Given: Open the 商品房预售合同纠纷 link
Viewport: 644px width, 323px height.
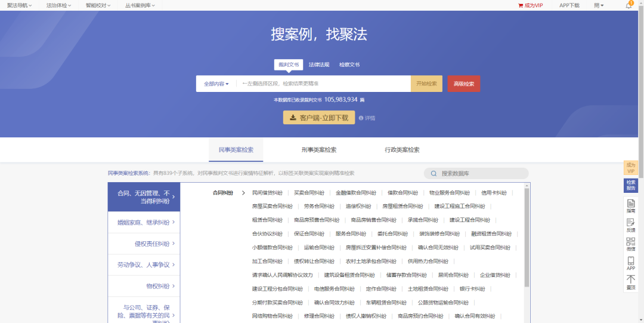Looking at the screenshot, I should tap(317, 220).
